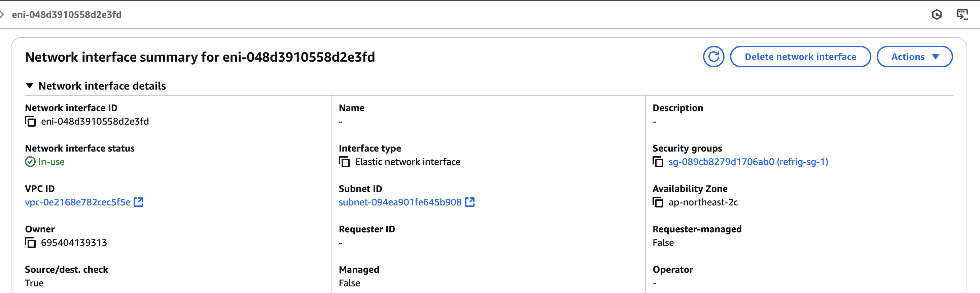The height and width of the screenshot is (293, 980).
Task: Click the Managed False value
Action: click(349, 283)
